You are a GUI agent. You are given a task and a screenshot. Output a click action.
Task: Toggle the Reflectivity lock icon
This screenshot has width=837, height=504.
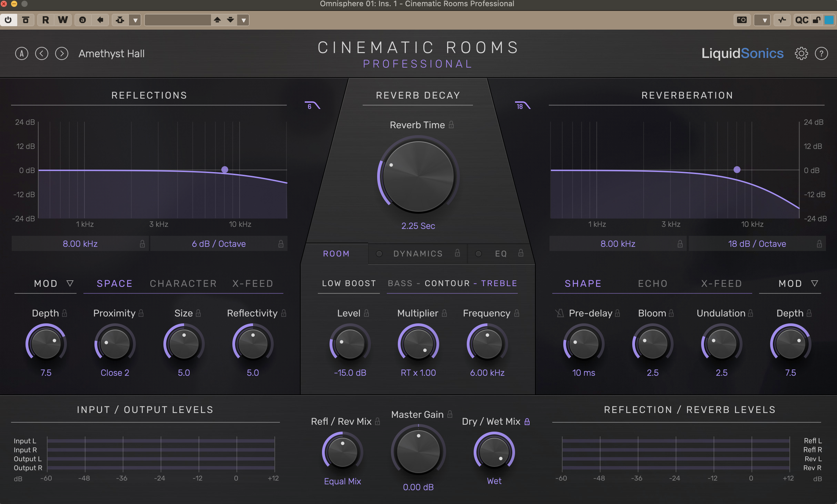(284, 313)
